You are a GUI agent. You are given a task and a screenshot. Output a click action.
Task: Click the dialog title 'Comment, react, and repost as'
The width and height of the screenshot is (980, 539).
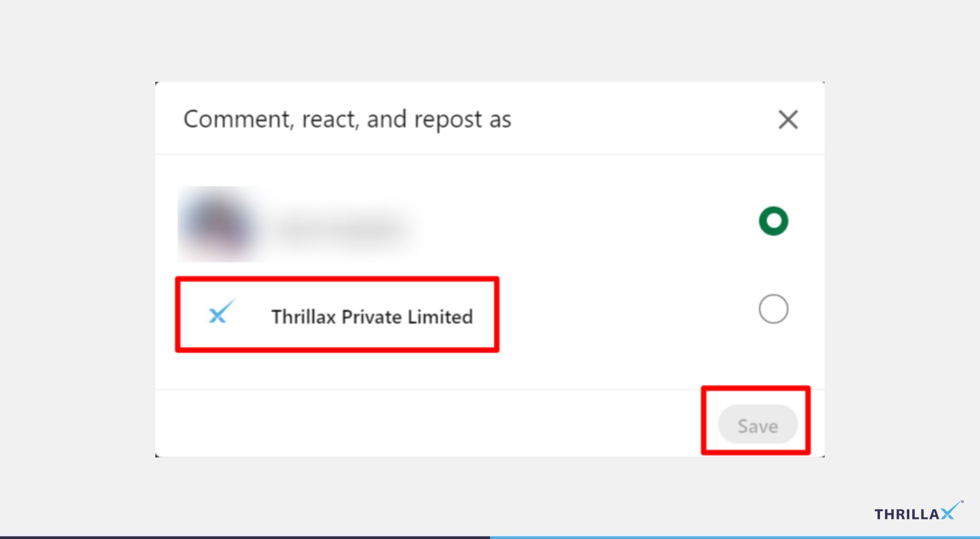click(x=347, y=119)
